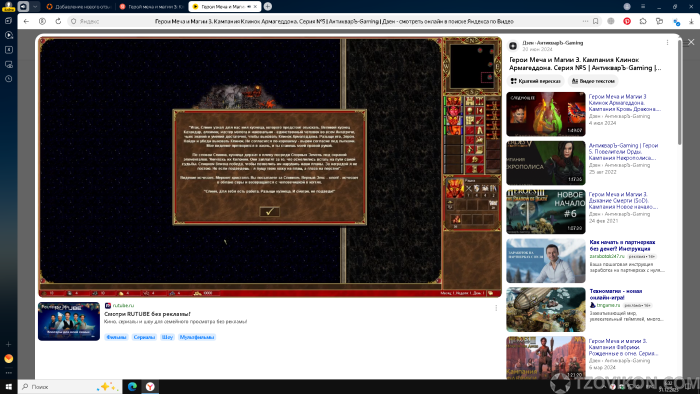Open the Новое начало #6 video thumbnail
Viewport: 700px width, 394px height.
pos(546,212)
